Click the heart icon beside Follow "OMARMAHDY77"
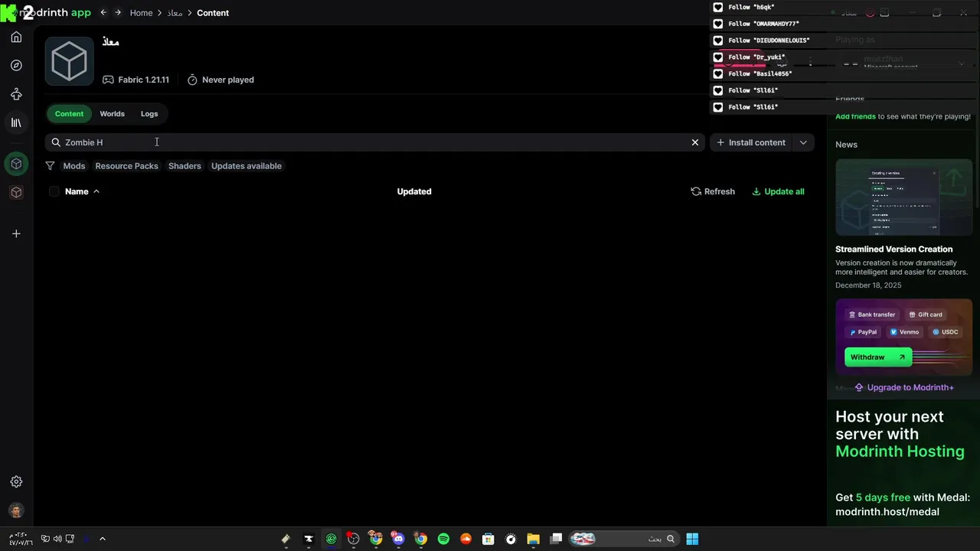This screenshot has height=551, width=980. [x=717, y=24]
